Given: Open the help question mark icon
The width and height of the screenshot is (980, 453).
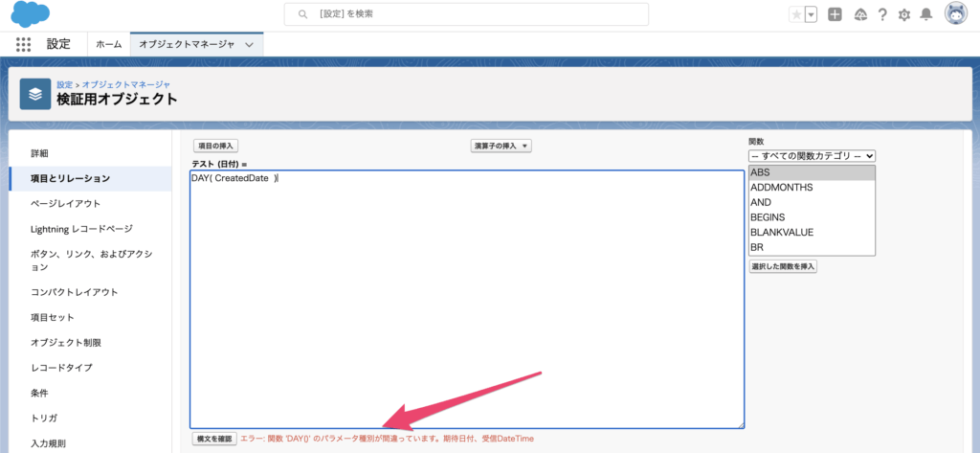Looking at the screenshot, I should coord(881,14).
